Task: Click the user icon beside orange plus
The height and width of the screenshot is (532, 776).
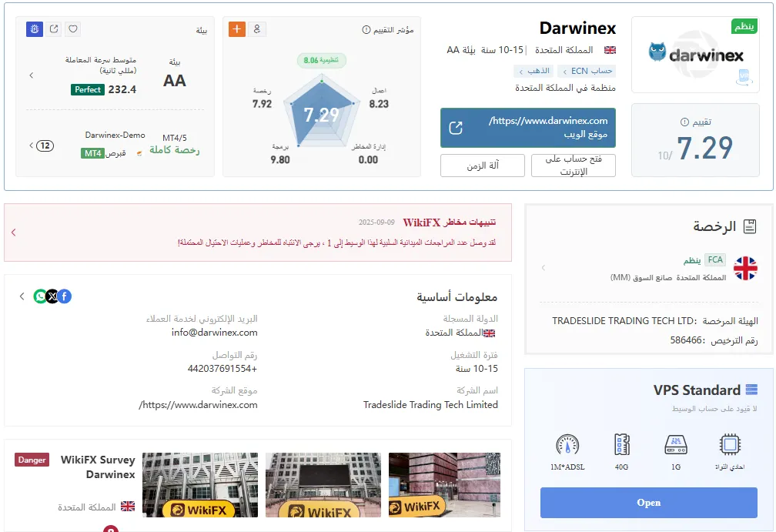Action: click(x=257, y=29)
